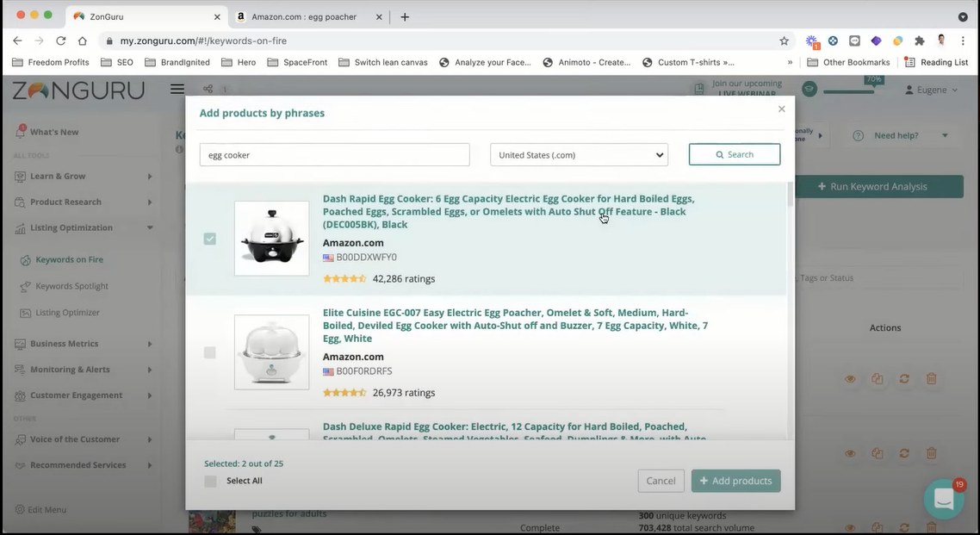Click the ZonGuru logo

click(x=78, y=90)
